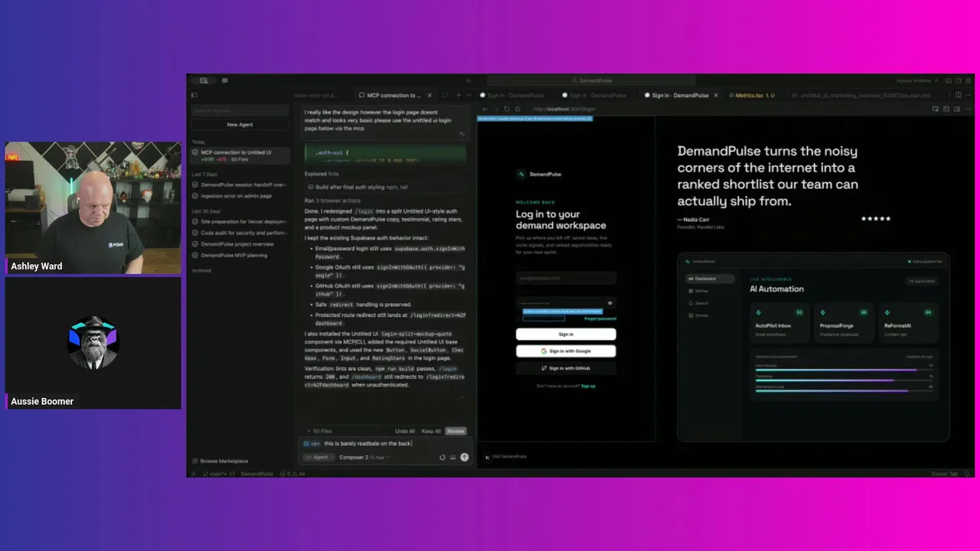Click the white Sign in button
Screen dimensions: 980x551
pyautogui.click(x=566, y=334)
